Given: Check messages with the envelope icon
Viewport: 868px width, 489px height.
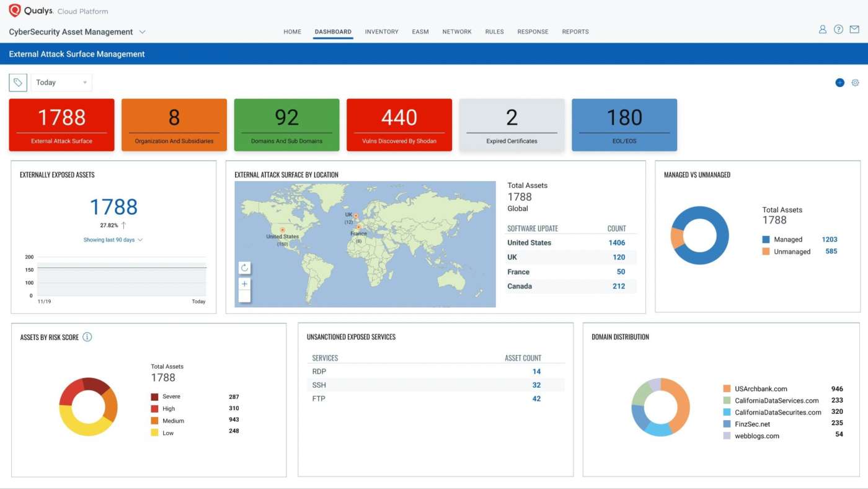Looking at the screenshot, I should click(x=854, y=29).
